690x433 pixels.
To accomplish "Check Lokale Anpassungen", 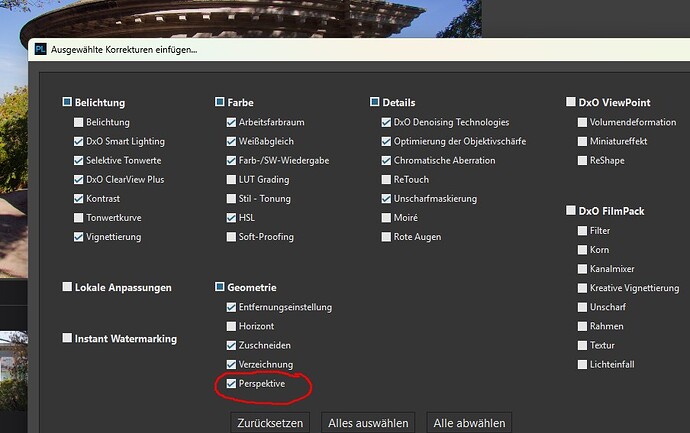I will coord(67,287).
